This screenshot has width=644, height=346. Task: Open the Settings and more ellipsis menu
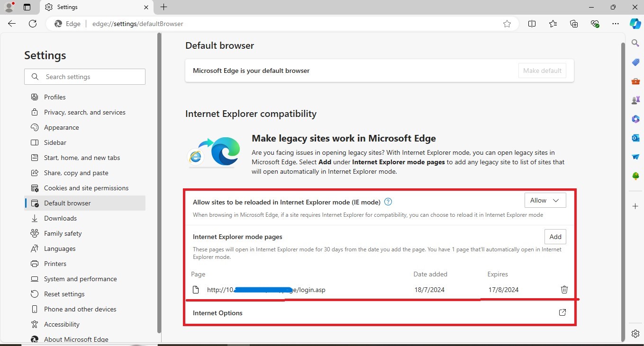(x=616, y=24)
